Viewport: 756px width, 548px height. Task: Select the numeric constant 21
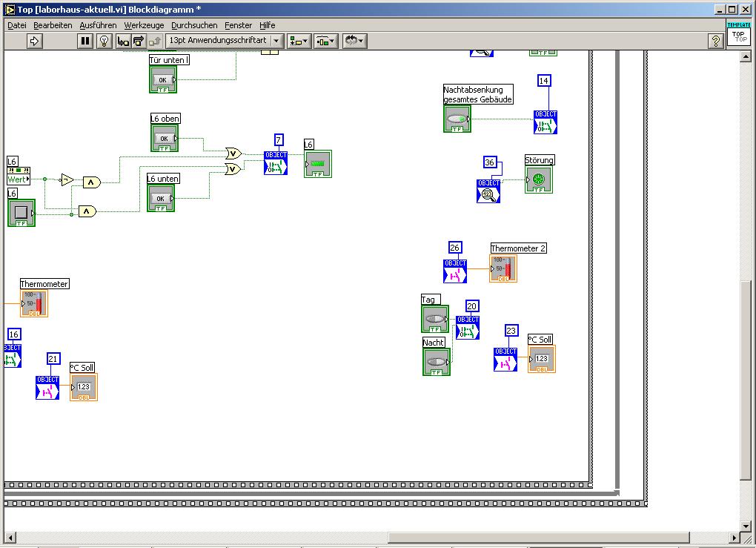click(53, 358)
